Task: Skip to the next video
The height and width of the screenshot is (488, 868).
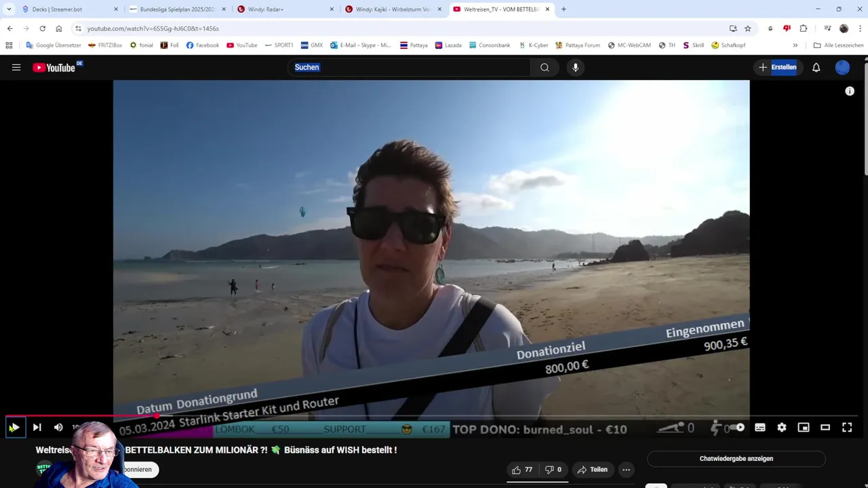Action: tap(37, 427)
